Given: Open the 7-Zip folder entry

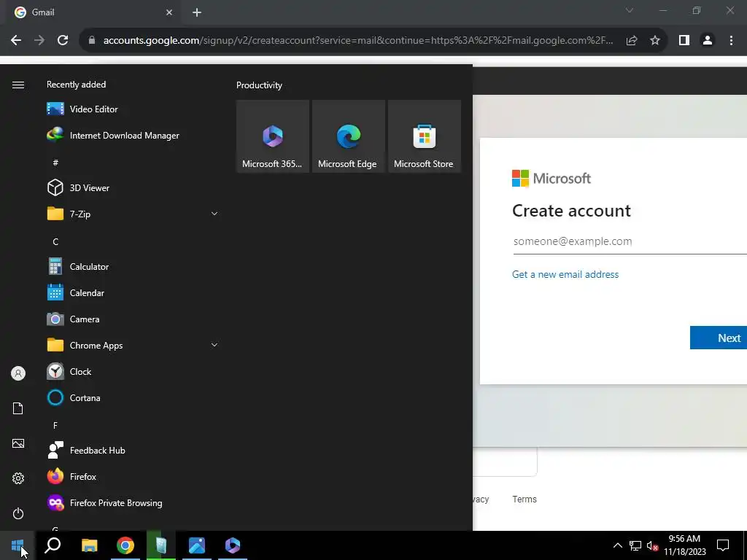Looking at the screenshot, I should pyautogui.click(x=133, y=214).
